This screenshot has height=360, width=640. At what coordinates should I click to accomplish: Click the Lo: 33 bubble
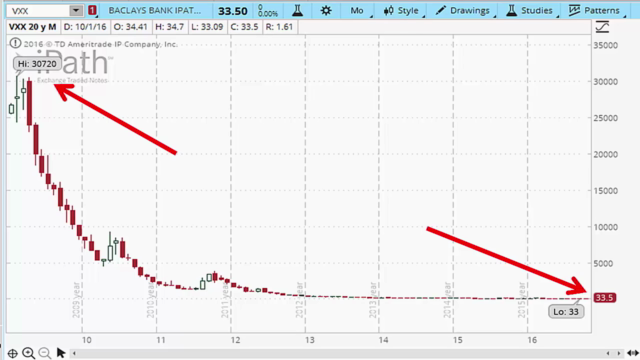[x=566, y=312]
